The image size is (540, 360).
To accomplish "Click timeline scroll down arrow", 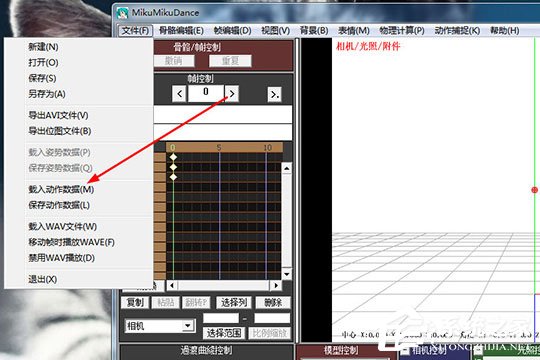I will 287,274.
